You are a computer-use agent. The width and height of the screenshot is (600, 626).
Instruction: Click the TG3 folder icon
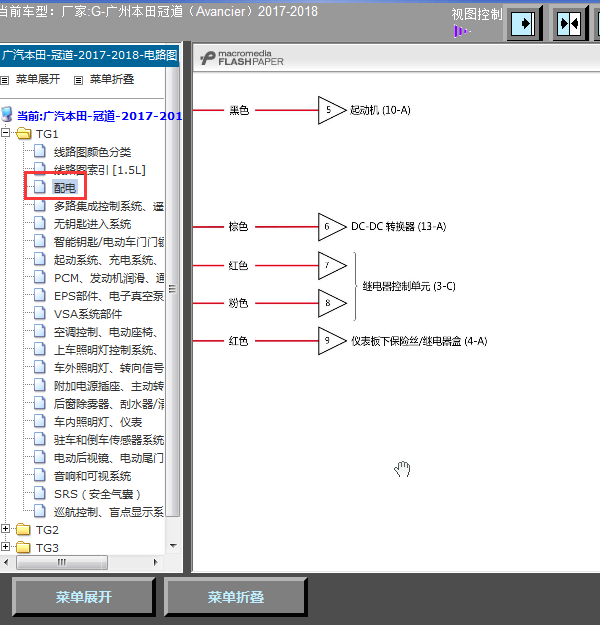[23, 547]
